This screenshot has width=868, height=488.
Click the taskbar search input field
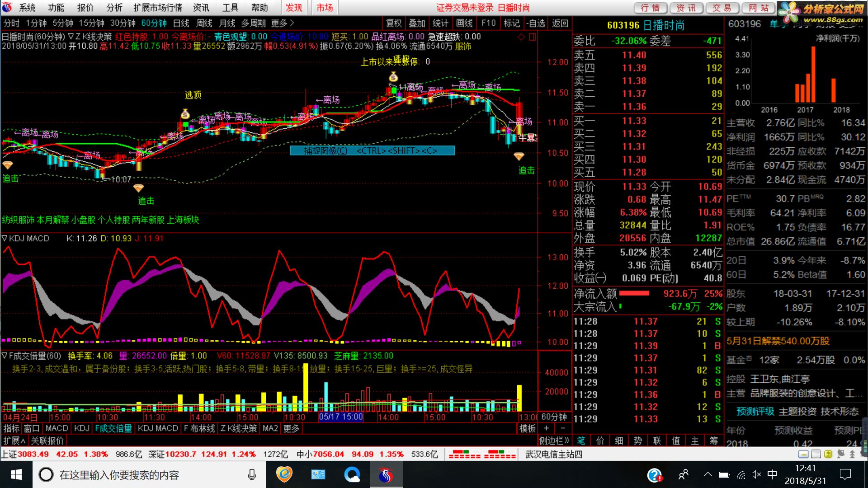pyautogui.click(x=149, y=475)
